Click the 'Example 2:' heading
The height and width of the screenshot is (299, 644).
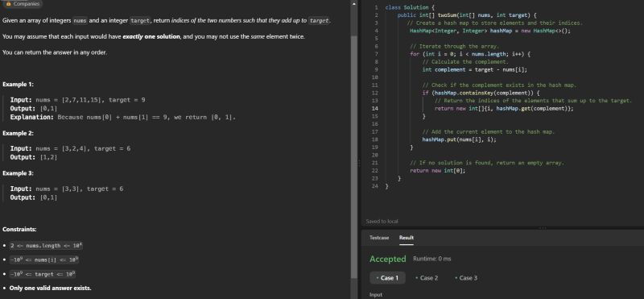point(18,133)
